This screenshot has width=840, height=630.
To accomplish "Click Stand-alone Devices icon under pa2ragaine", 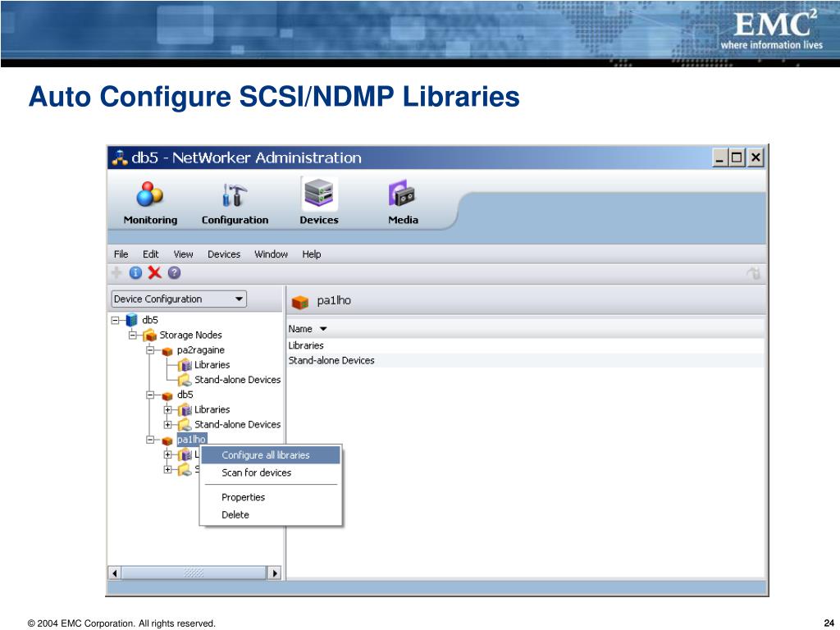I will pyautogui.click(x=185, y=381).
